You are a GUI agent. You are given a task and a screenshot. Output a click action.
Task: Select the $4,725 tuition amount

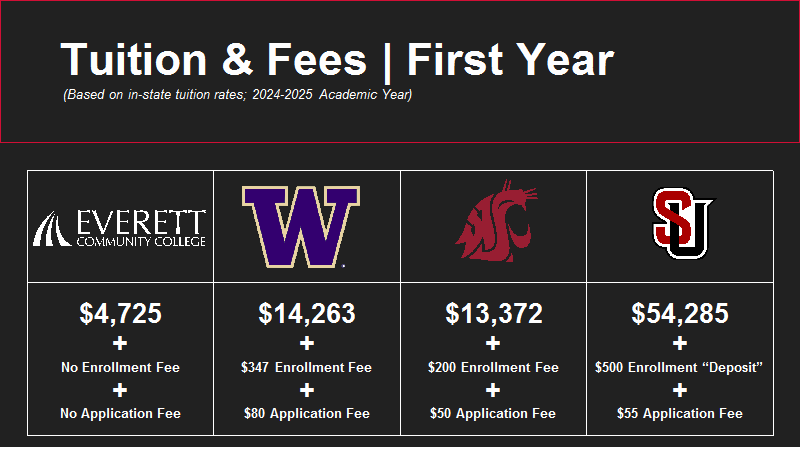[x=120, y=313]
